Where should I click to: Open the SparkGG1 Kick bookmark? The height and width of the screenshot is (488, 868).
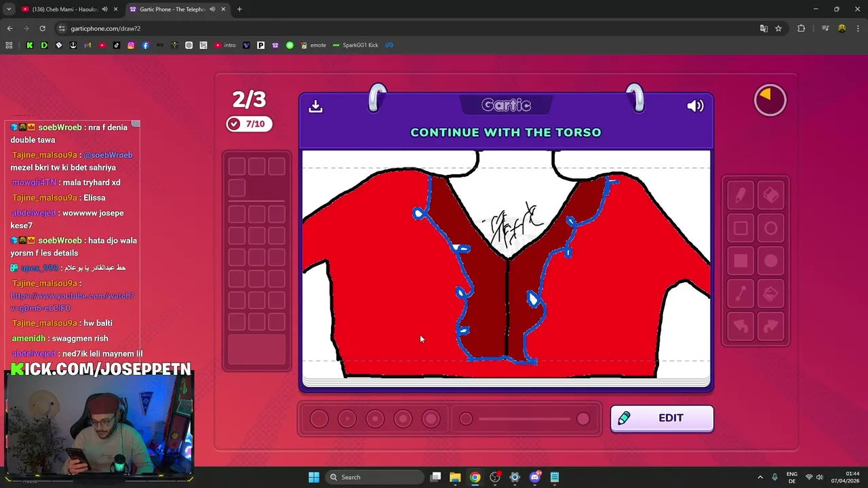click(355, 45)
